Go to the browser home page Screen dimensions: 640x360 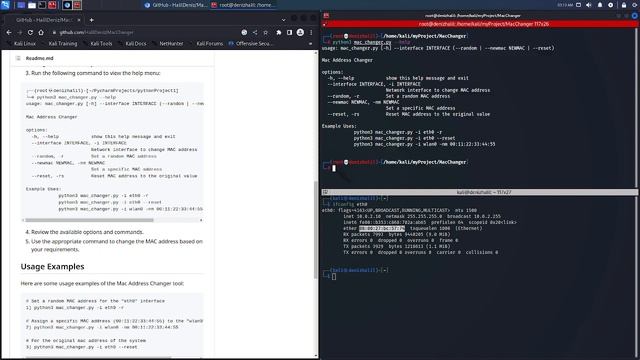41,32
